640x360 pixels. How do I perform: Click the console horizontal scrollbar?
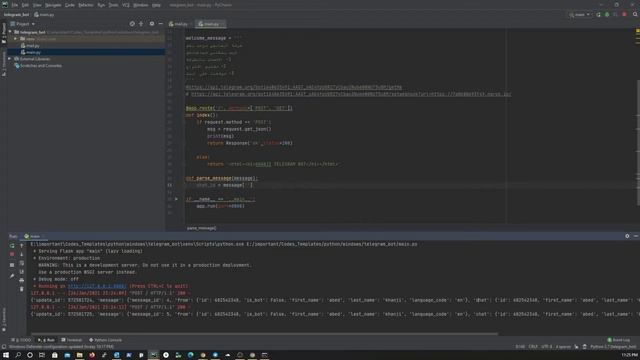(264, 334)
